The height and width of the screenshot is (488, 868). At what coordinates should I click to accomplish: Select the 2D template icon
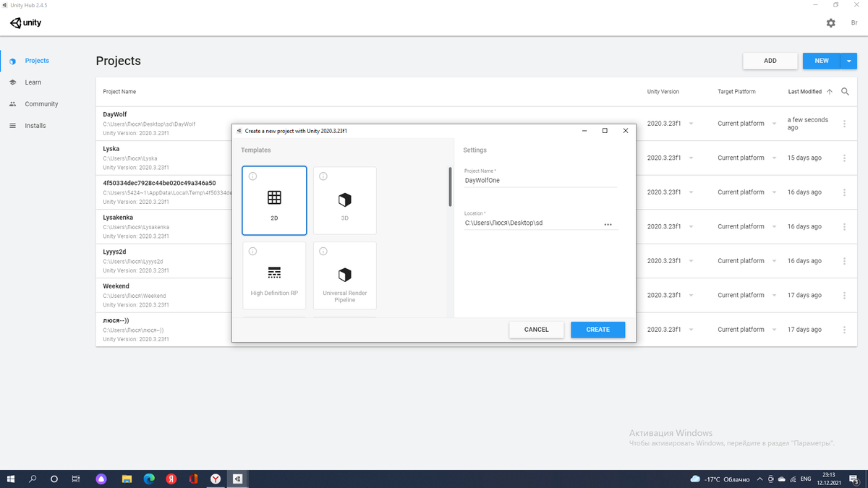tap(274, 197)
